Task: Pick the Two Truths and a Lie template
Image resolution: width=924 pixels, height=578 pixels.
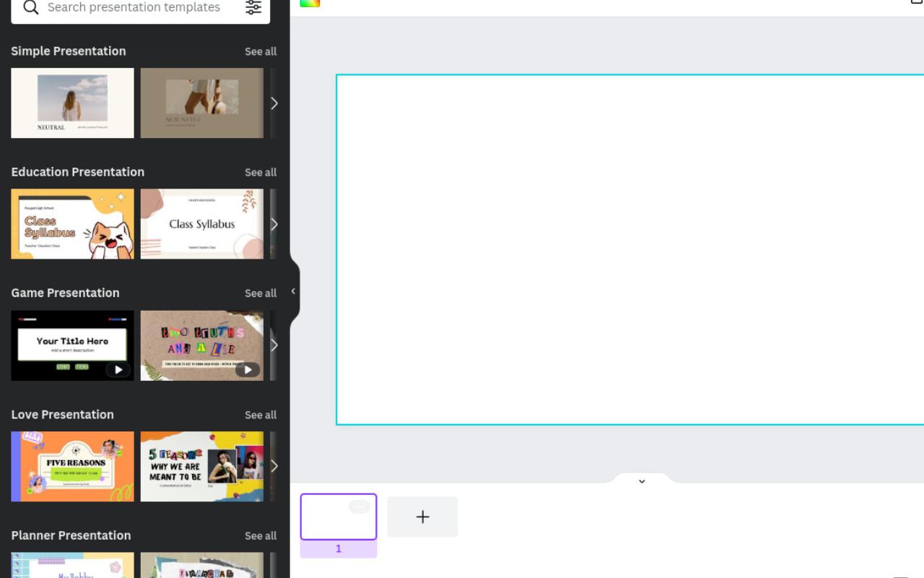Action: click(202, 345)
